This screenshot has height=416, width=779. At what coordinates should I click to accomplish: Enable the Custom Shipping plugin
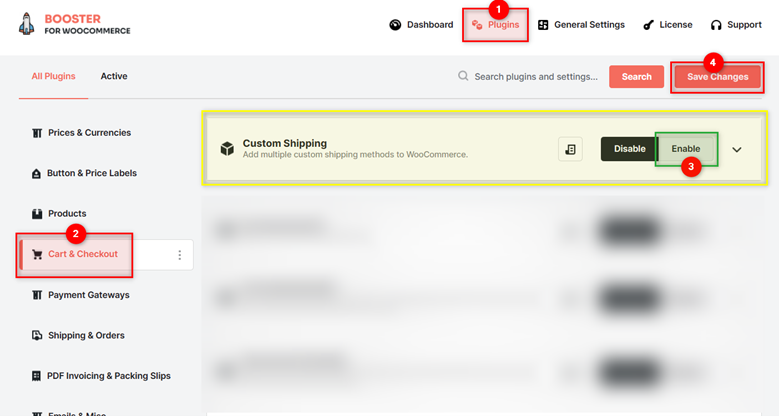click(686, 149)
